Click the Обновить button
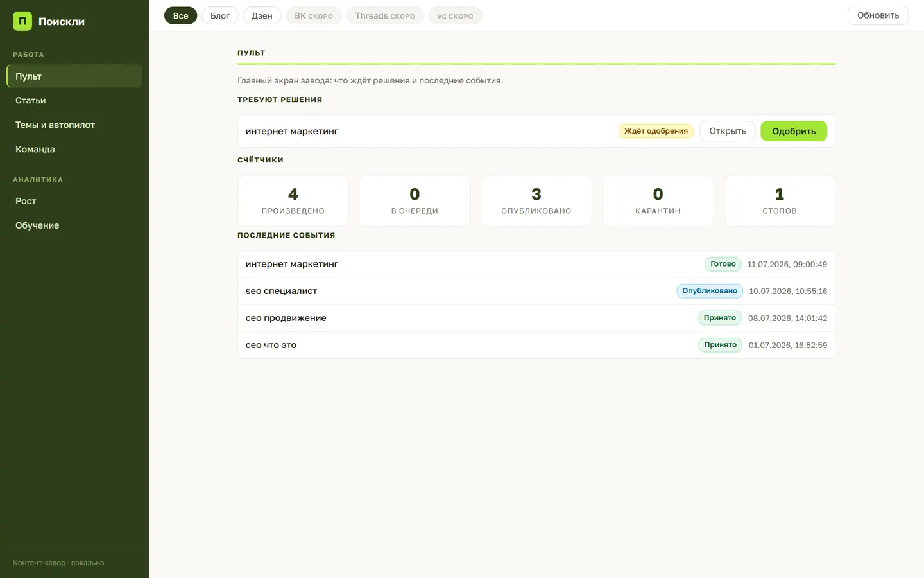Screen dimensions: 924x578 pos(878,15)
